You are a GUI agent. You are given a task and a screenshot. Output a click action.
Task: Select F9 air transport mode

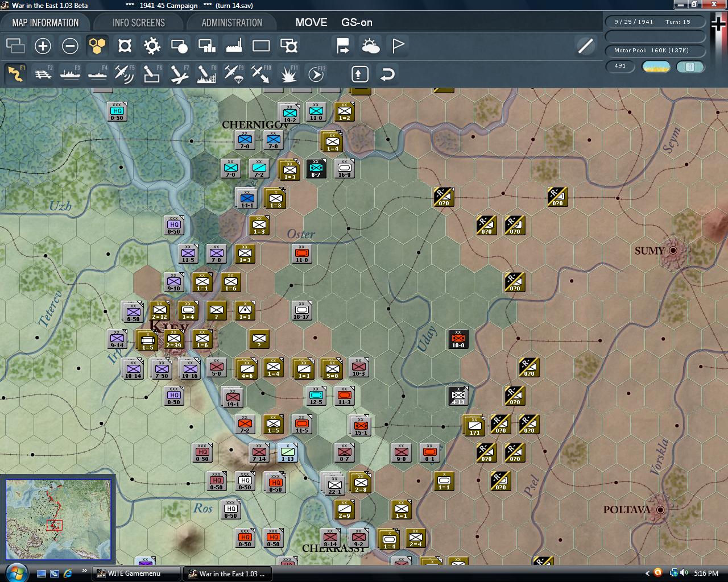coord(234,74)
